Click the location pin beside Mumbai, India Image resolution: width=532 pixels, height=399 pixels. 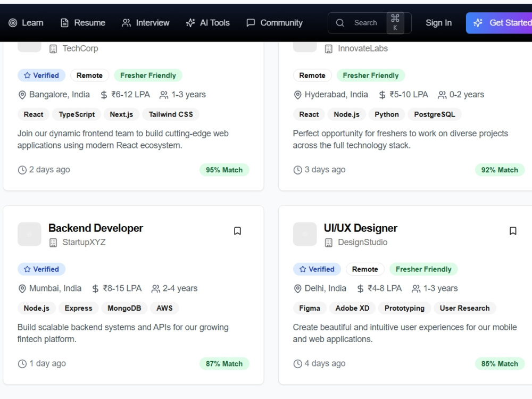point(22,289)
